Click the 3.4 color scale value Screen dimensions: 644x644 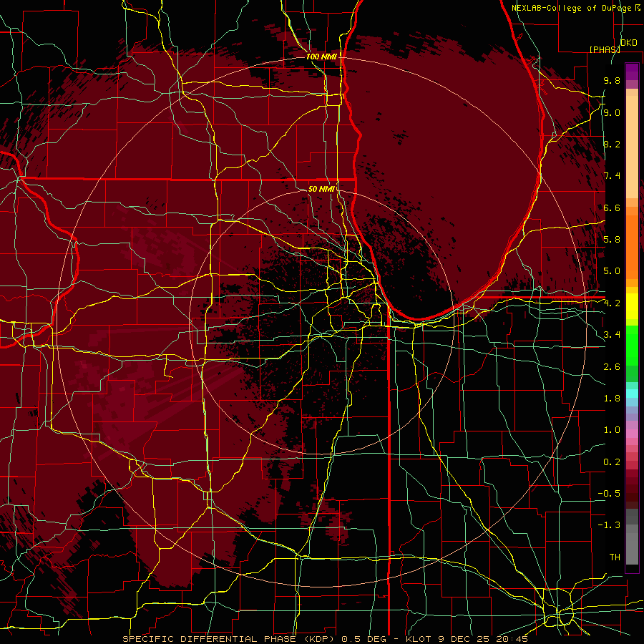point(612,335)
